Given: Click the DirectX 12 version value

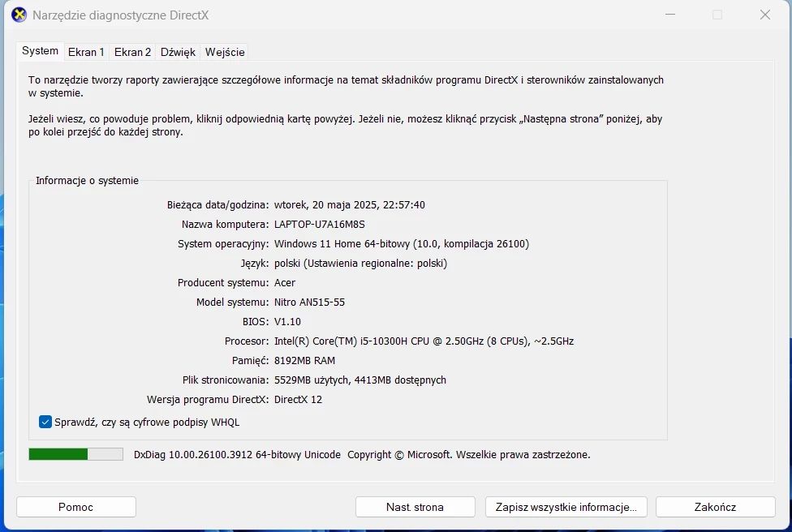Looking at the screenshot, I should pos(298,399).
